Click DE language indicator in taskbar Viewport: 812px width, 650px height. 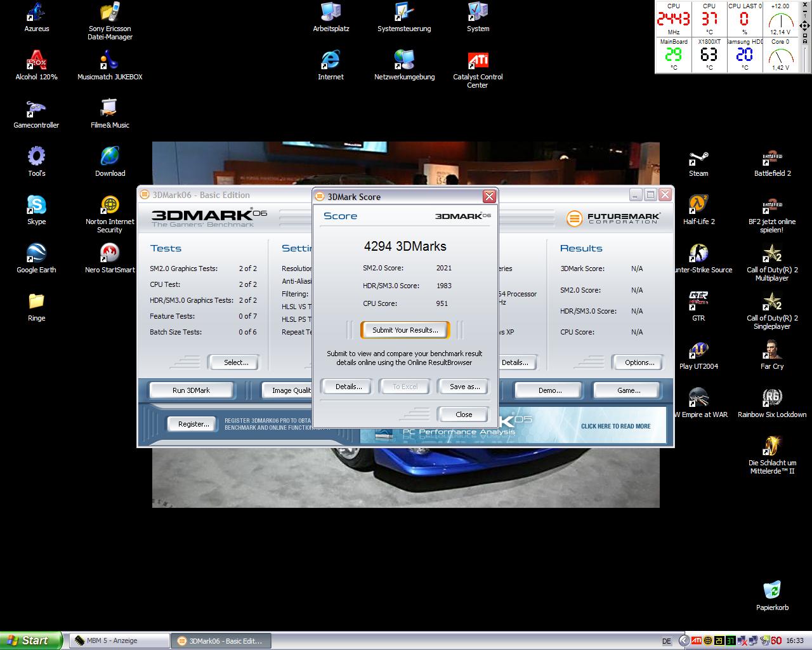click(667, 641)
